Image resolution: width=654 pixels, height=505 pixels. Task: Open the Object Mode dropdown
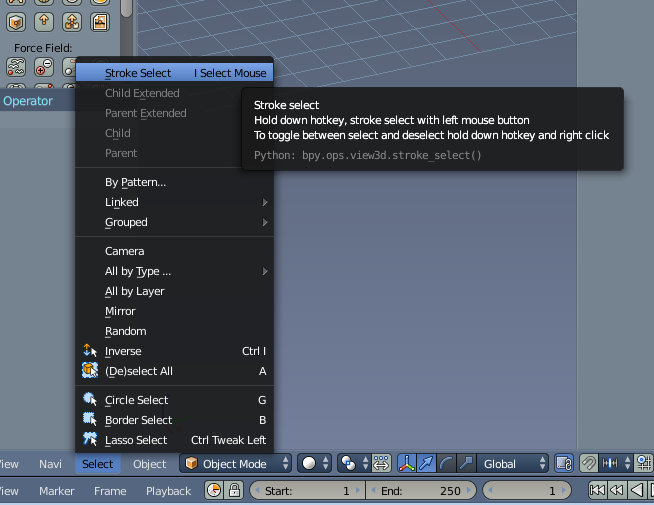click(x=237, y=463)
